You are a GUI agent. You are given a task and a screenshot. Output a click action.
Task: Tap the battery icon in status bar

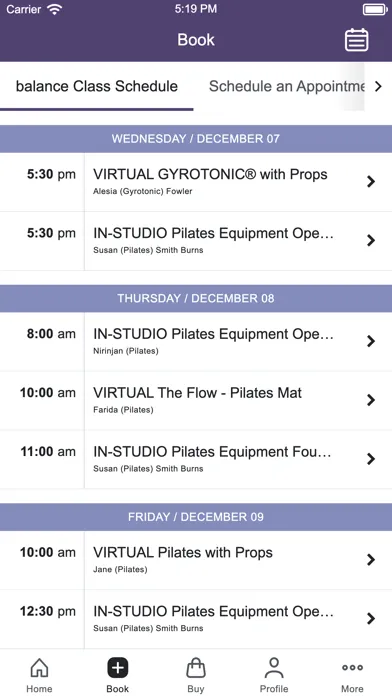tap(375, 9)
